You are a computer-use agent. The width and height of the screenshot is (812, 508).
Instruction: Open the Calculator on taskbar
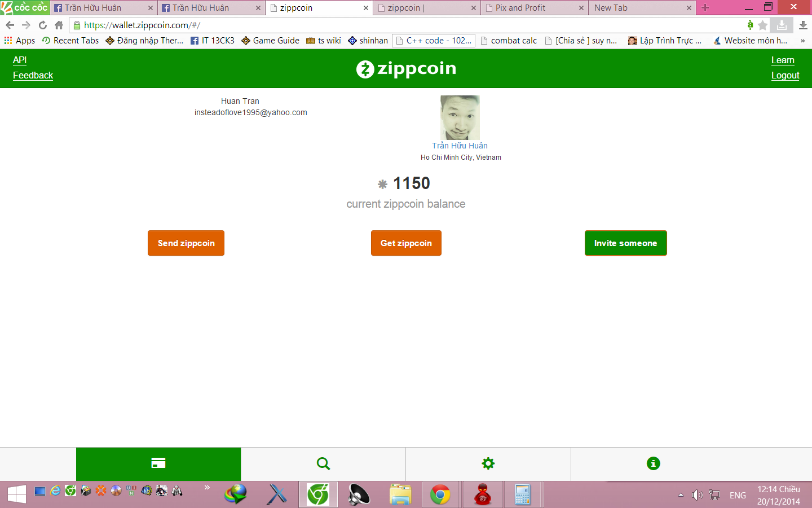click(x=523, y=494)
